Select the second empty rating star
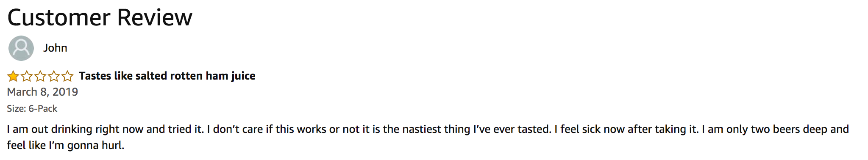 pos(27,76)
